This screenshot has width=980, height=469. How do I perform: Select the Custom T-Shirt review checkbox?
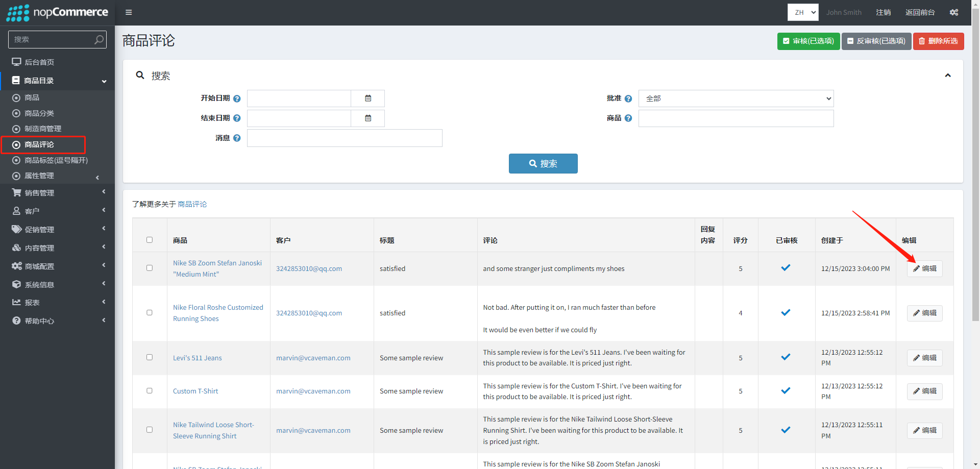point(150,391)
